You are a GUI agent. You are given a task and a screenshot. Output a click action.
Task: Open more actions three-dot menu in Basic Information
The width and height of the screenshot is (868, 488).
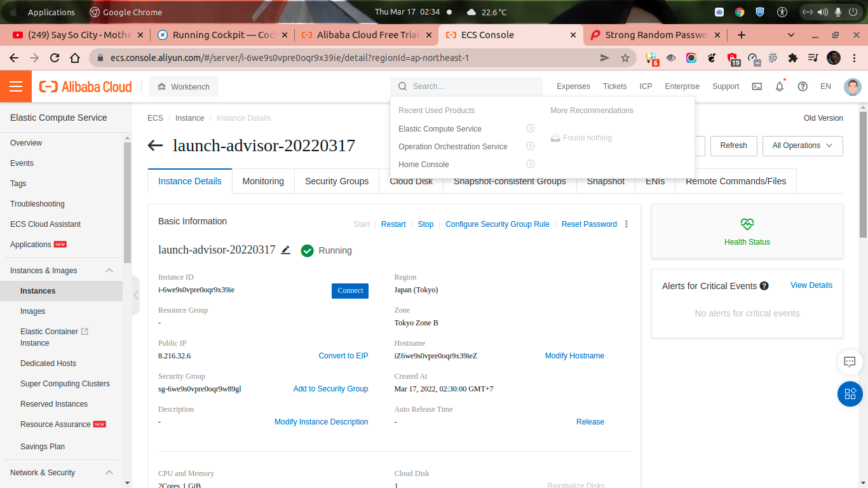click(627, 224)
